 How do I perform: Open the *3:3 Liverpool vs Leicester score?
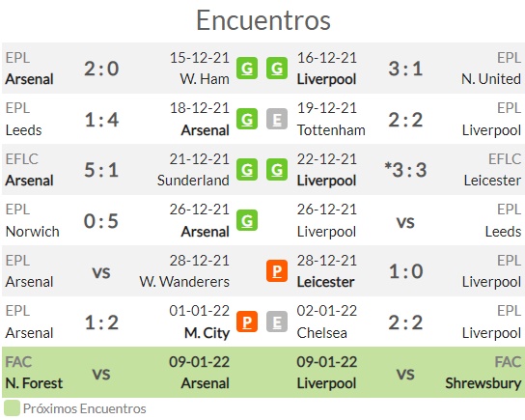405,170
